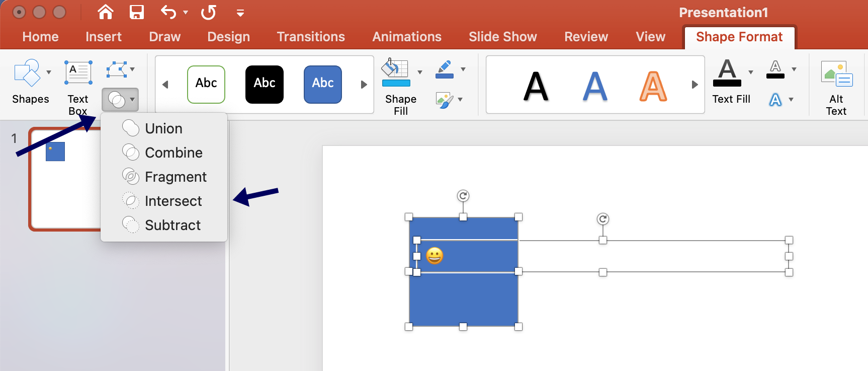The image size is (868, 371).
Task: Click the blue rectangle's rotation handle
Action: pyautogui.click(x=463, y=195)
